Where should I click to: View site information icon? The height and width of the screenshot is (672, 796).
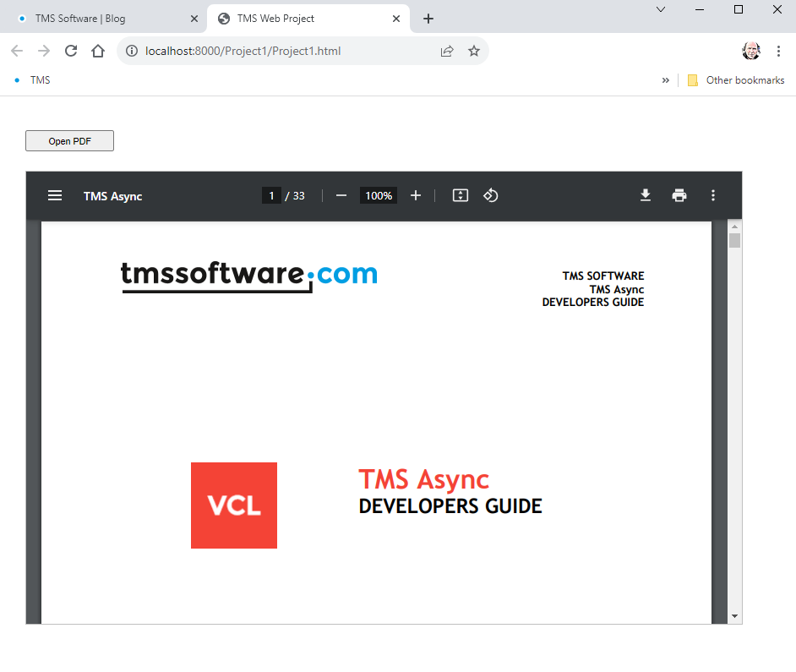point(132,51)
